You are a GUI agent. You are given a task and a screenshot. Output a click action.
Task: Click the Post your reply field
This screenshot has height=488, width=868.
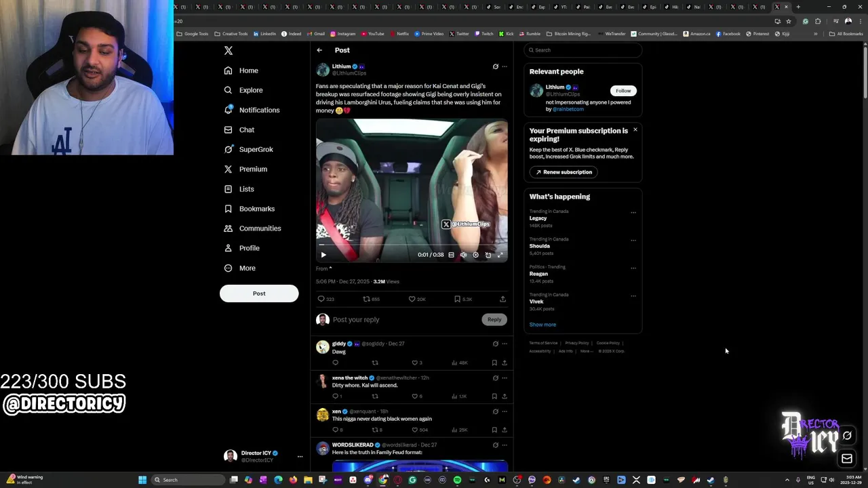pos(406,319)
